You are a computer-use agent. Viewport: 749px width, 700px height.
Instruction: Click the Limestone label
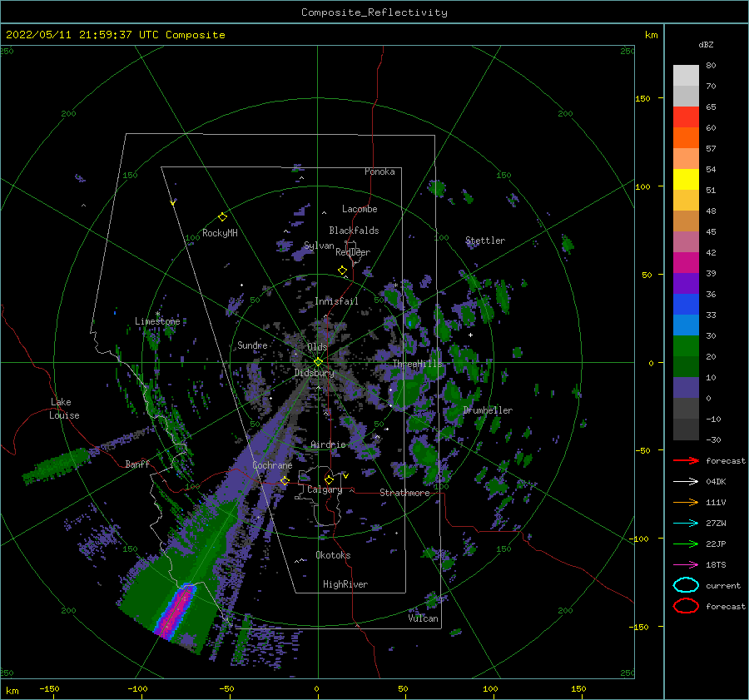[157, 321]
